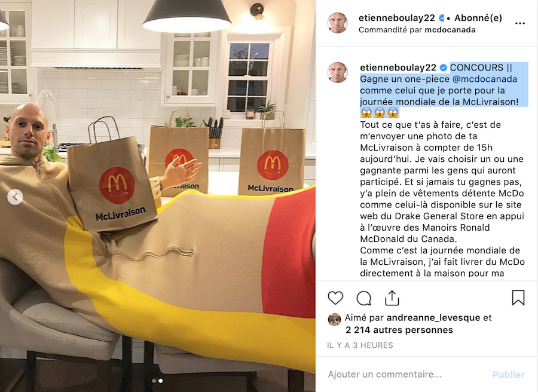
Task: Click the header profile picture of etienneboulay22
Action: [x=338, y=23]
